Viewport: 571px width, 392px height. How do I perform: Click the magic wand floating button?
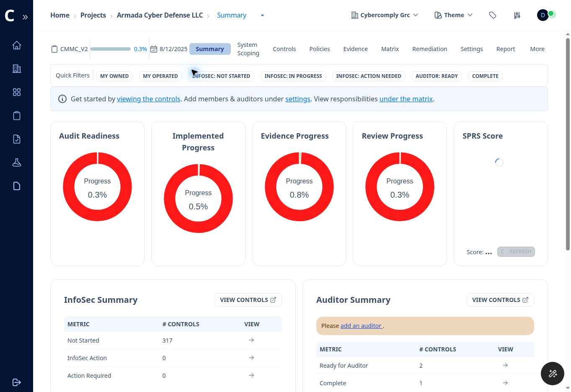coord(553,373)
